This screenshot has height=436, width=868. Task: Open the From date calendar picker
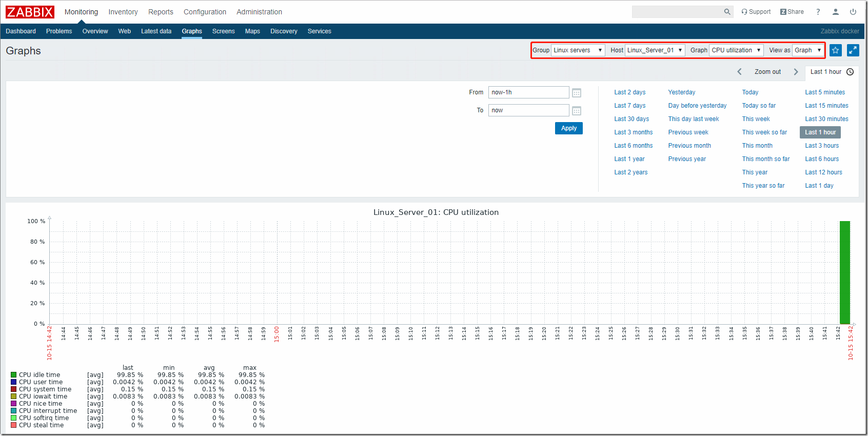[x=577, y=93]
